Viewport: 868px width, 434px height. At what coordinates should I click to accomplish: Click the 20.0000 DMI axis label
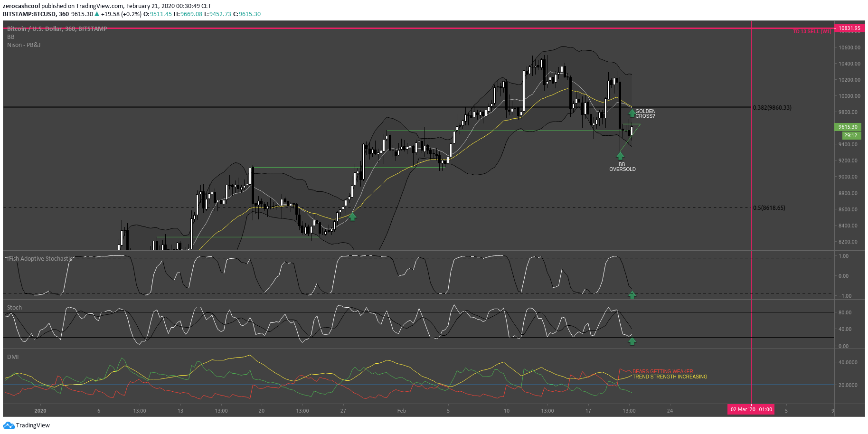(848, 385)
